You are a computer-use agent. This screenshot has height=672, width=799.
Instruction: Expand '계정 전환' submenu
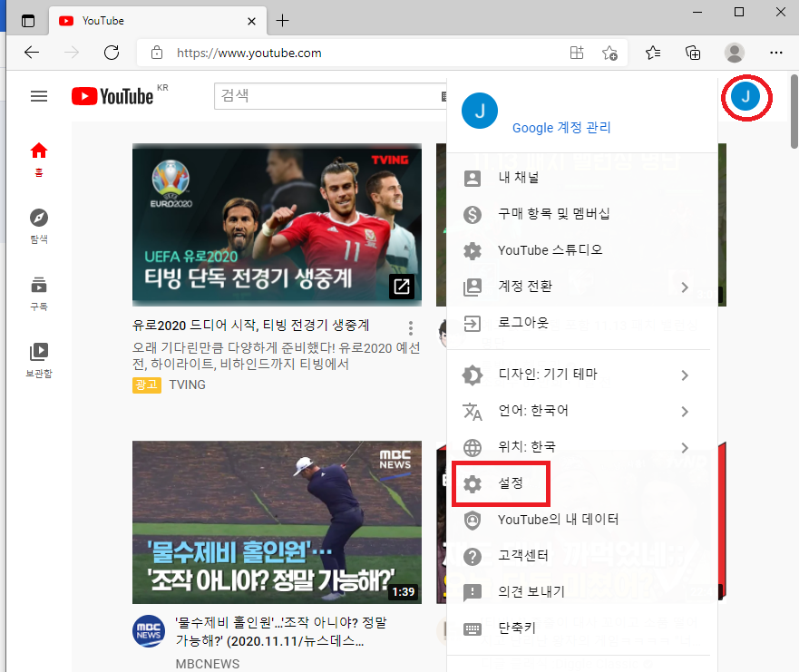tap(582, 287)
